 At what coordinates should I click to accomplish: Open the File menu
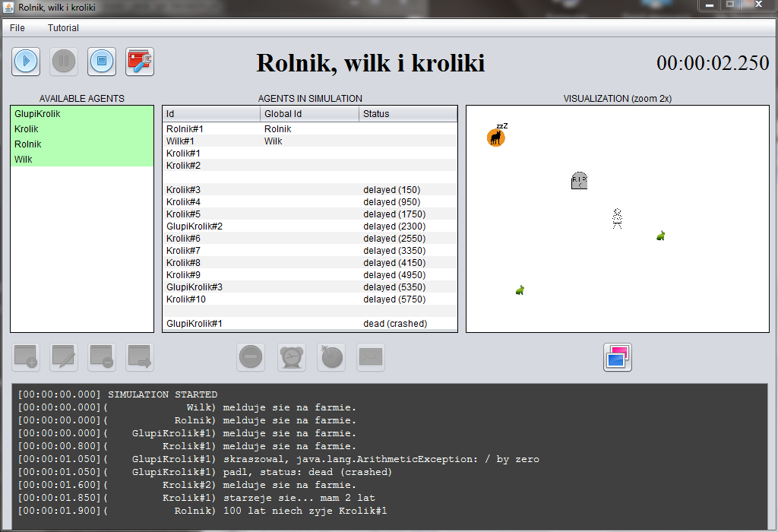pyautogui.click(x=17, y=28)
